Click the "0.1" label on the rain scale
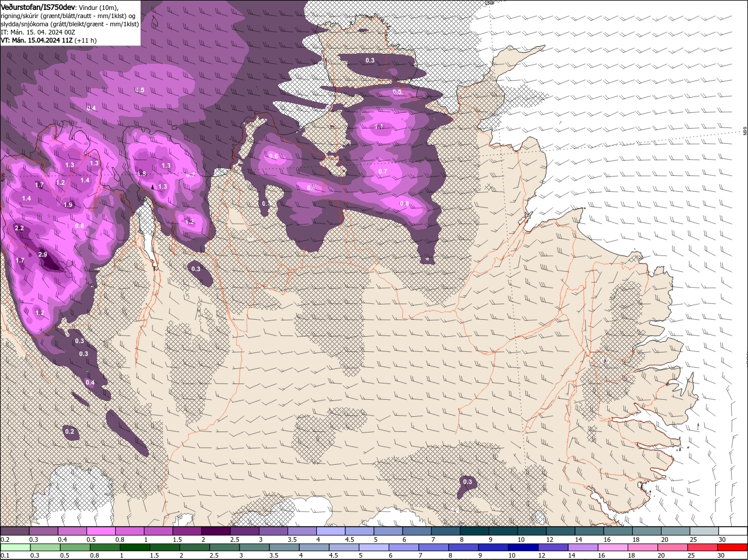 pos(5,555)
